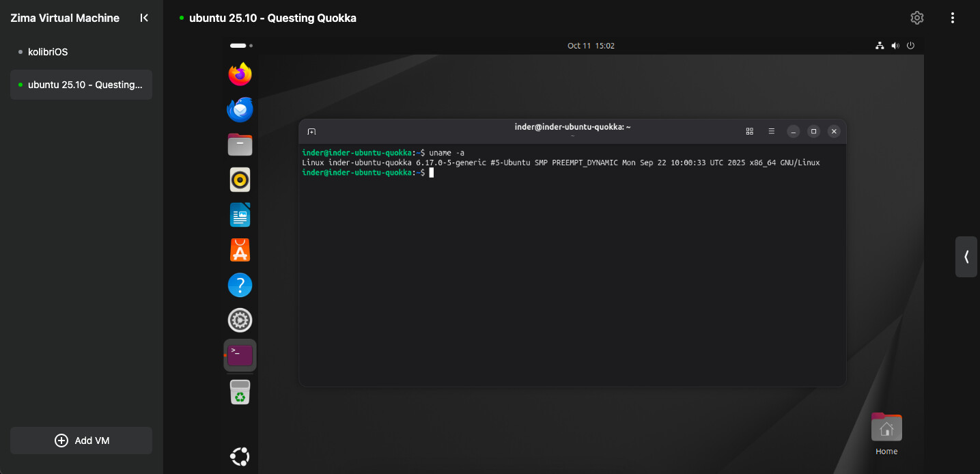The width and height of the screenshot is (980, 474).
Task: Collapse the Zima Virtual Machine sidebar
Action: point(144,18)
